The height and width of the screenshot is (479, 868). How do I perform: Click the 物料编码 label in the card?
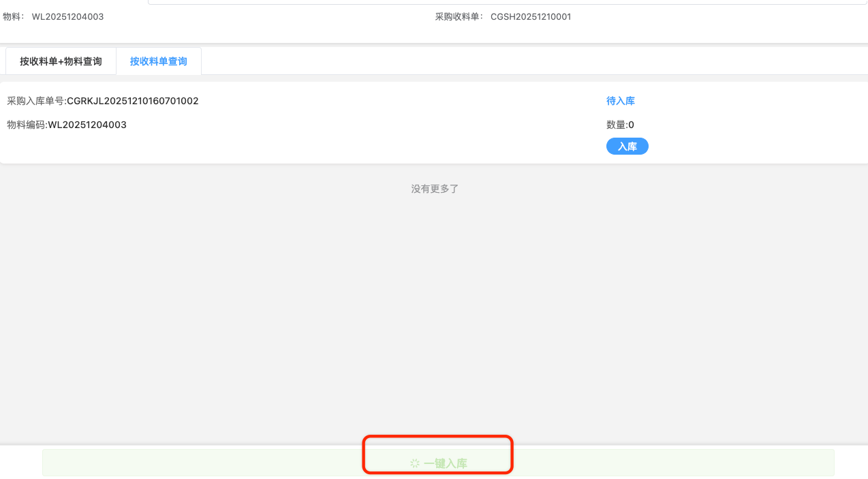point(27,125)
